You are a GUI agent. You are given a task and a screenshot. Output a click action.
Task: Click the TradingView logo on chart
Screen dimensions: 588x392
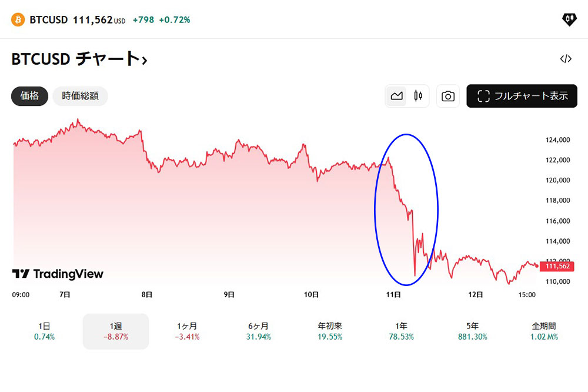[x=58, y=274]
